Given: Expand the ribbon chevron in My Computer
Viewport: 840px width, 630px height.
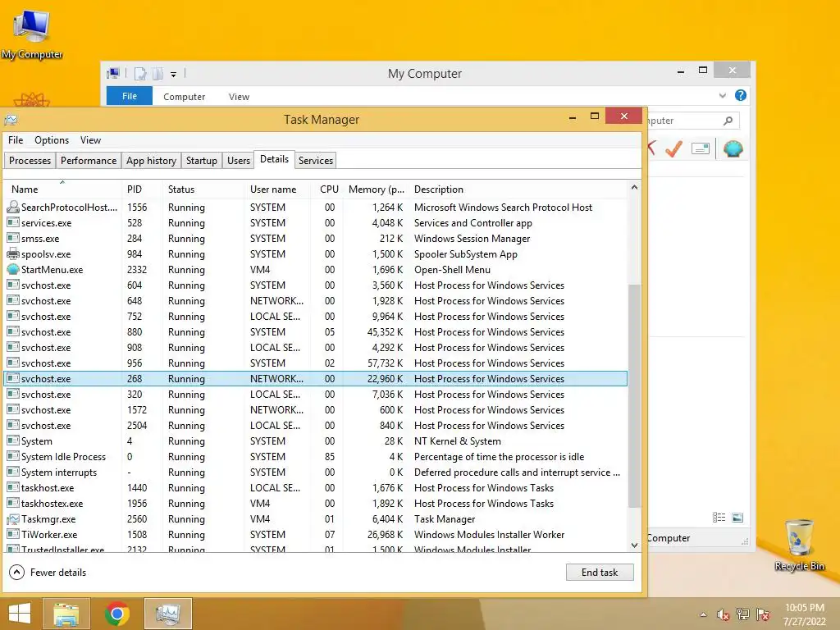Looking at the screenshot, I should point(722,95).
